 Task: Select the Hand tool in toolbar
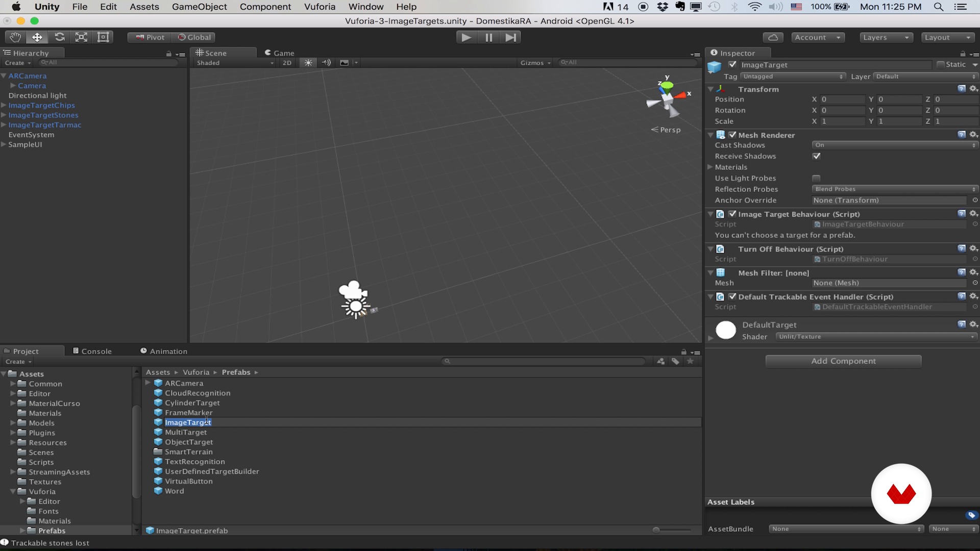coord(15,37)
